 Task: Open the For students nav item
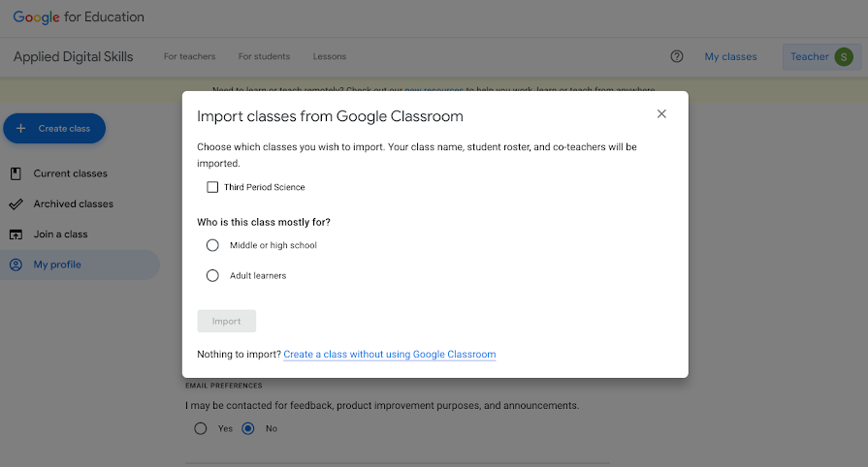[264, 56]
